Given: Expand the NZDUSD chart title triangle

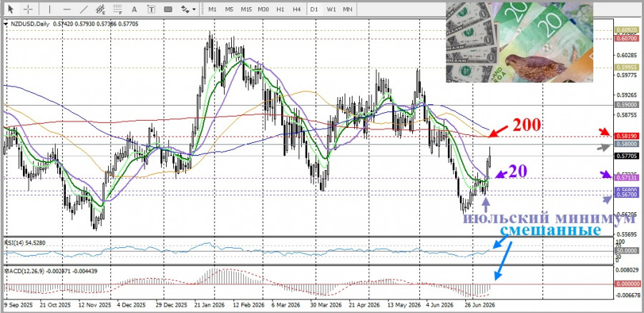Looking at the screenshot, I should pos(5,24).
